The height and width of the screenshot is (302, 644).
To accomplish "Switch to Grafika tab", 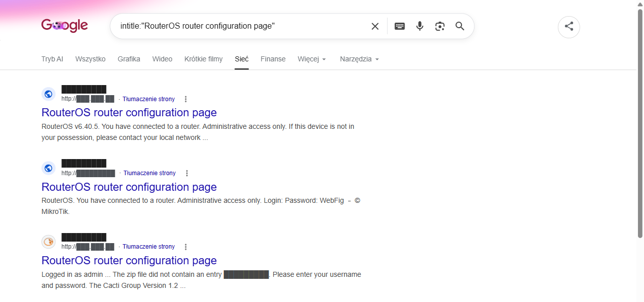I will pos(129,59).
